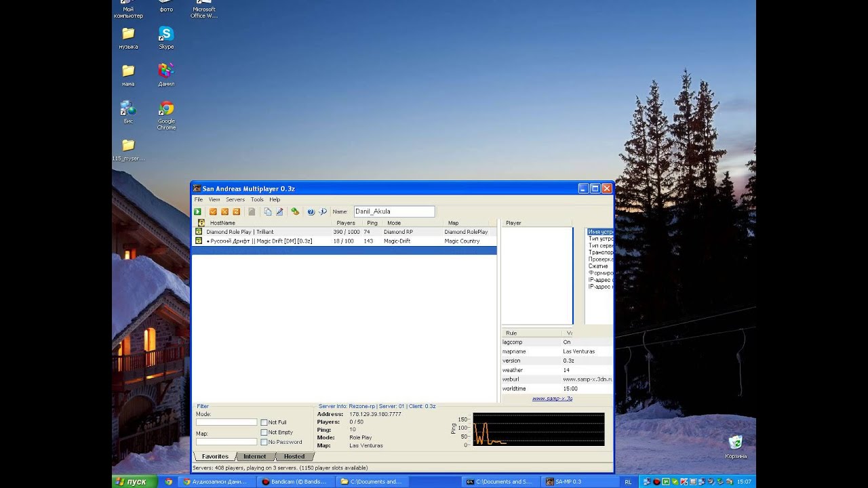
Task: Switch to the Internet tab
Action: pyautogui.click(x=255, y=456)
